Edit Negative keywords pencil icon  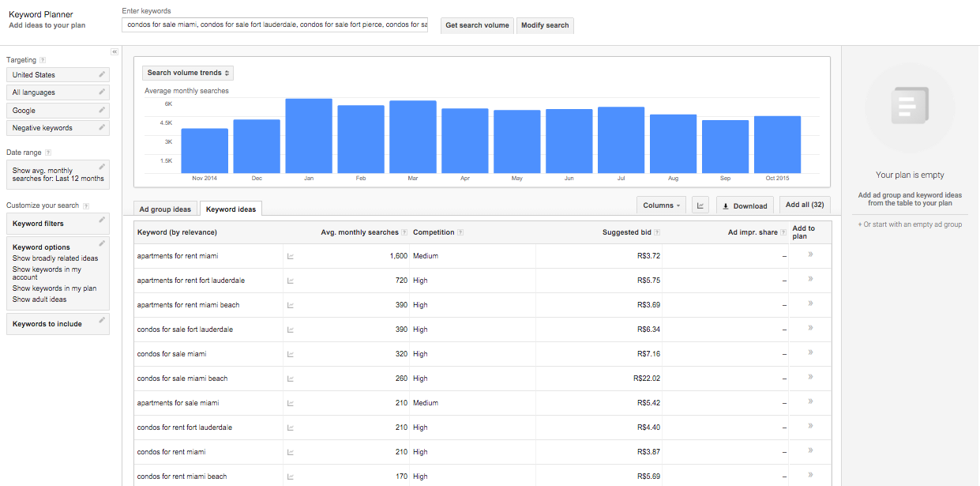pos(102,127)
